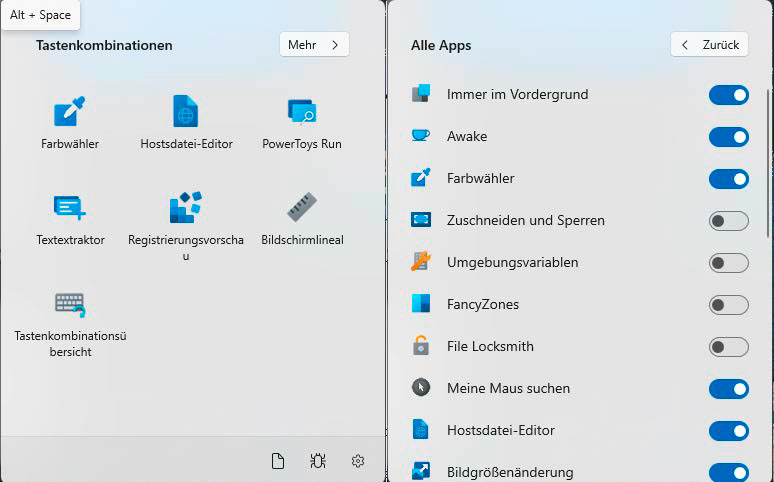Click the Zuschneiden und Sperren icon
This screenshot has height=482, width=774.
(x=421, y=219)
